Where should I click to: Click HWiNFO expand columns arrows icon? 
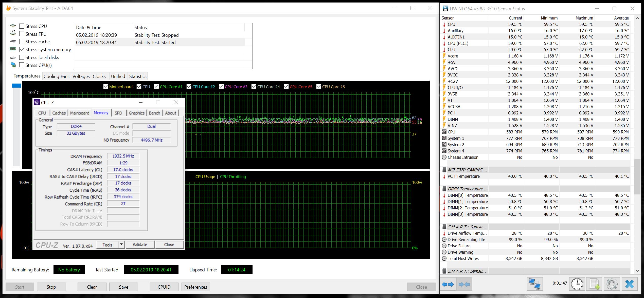click(x=448, y=284)
